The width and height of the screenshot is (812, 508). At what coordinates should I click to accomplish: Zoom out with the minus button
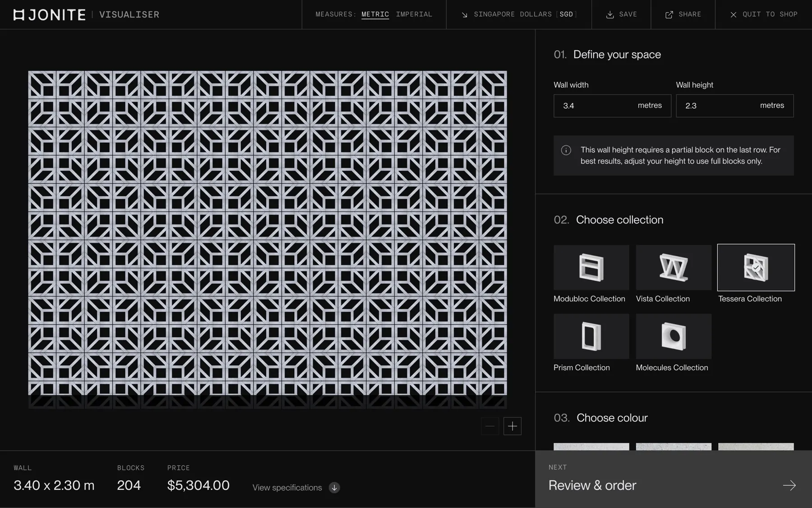pos(490,426)
